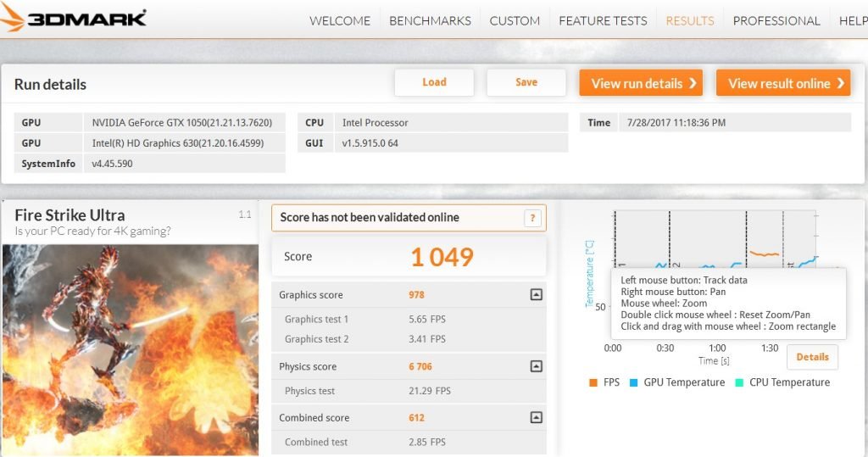Screen dimensions: 868x457
Task: Click the Intel Processor CPU value
Action: coord(375,122)
